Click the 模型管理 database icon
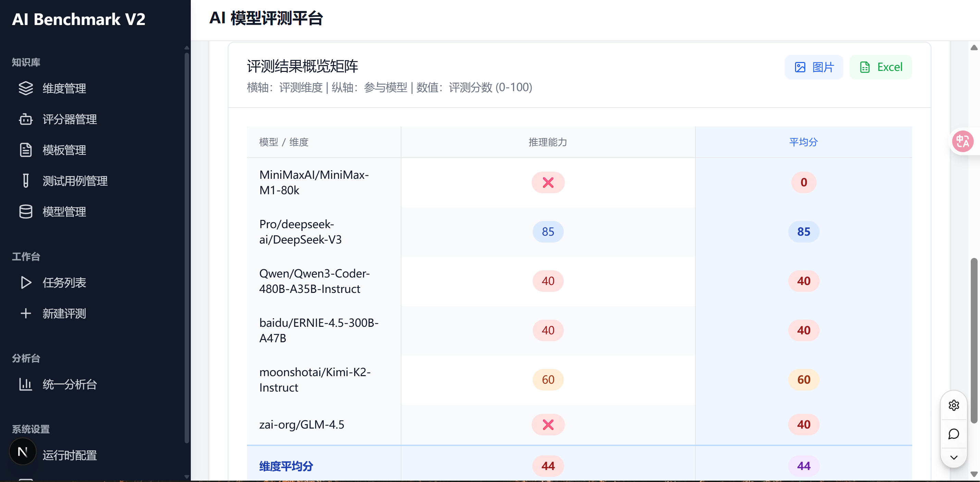980x482 pixels. click(25, 211)
